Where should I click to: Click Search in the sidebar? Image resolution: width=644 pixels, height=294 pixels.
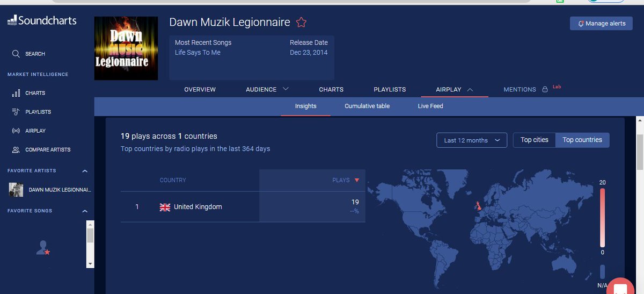coord(35,54)
